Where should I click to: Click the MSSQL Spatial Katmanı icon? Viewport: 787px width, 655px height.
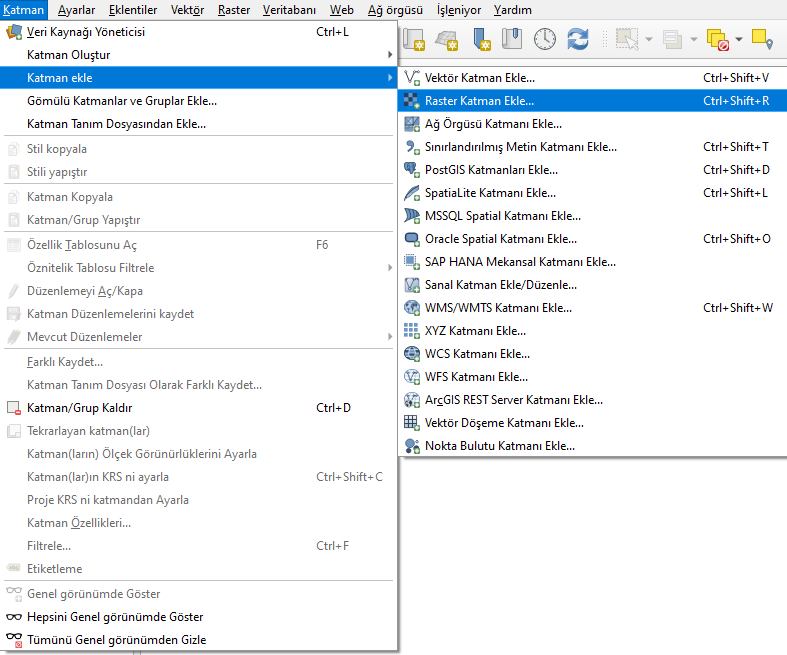[x=412, y=216]
